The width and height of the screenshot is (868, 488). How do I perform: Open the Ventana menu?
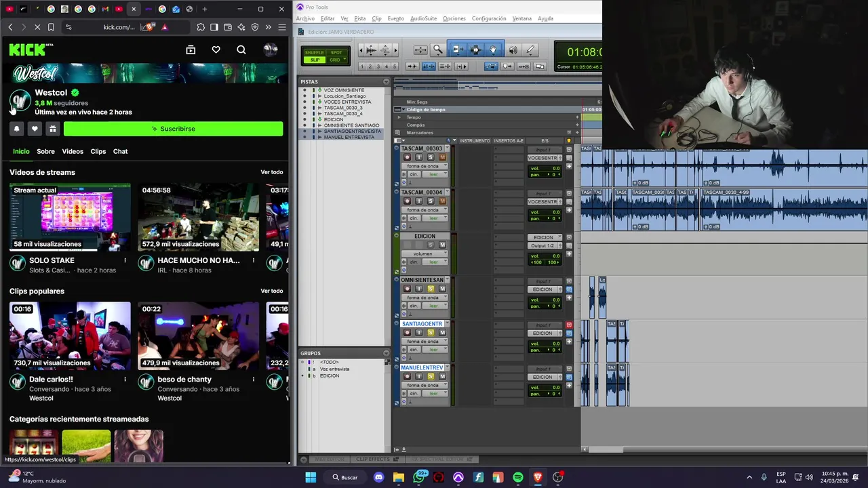(x=521, y=18)
